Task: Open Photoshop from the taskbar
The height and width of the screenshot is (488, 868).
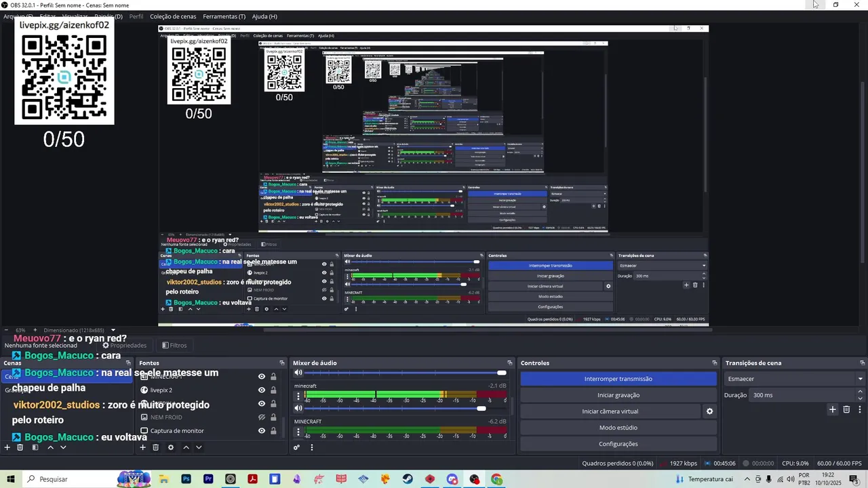Action: (x=186, y=479)
